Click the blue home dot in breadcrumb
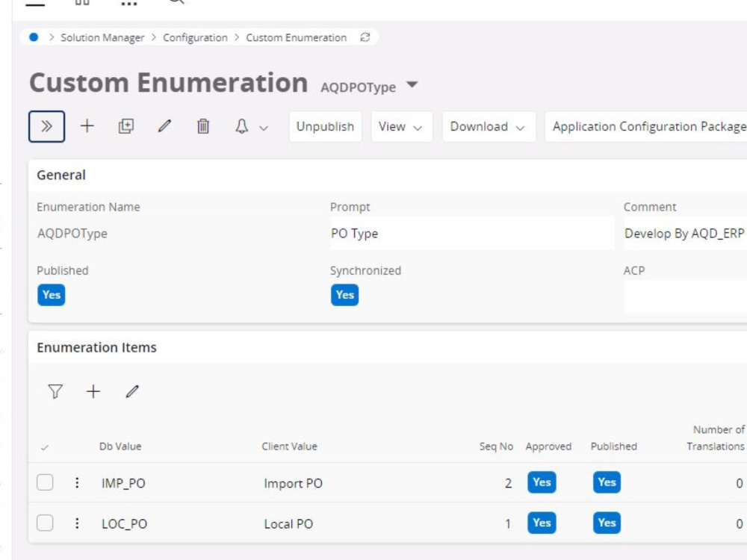This screenshot has height=560, width=747. [x=34, y=37]
